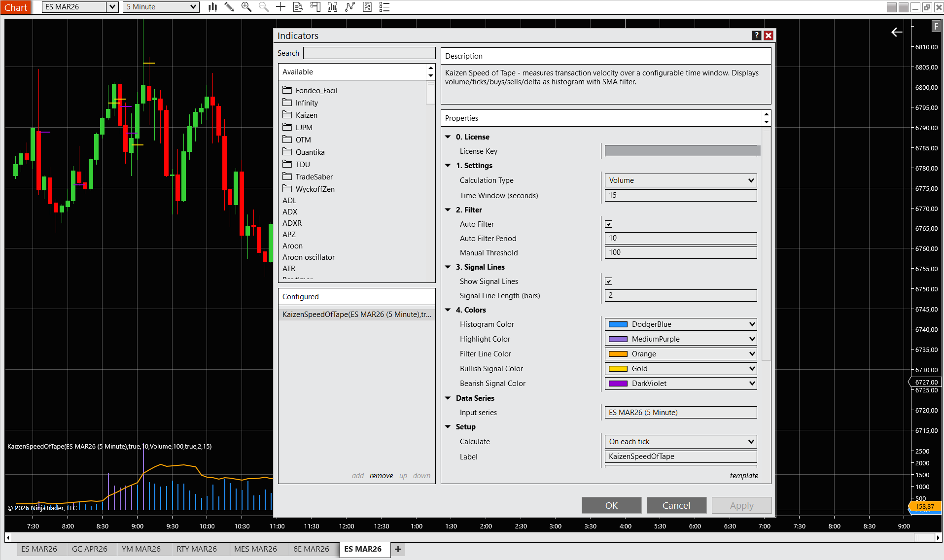
Task: Activate the crosshair cursor icon
Action: (280, 7)
